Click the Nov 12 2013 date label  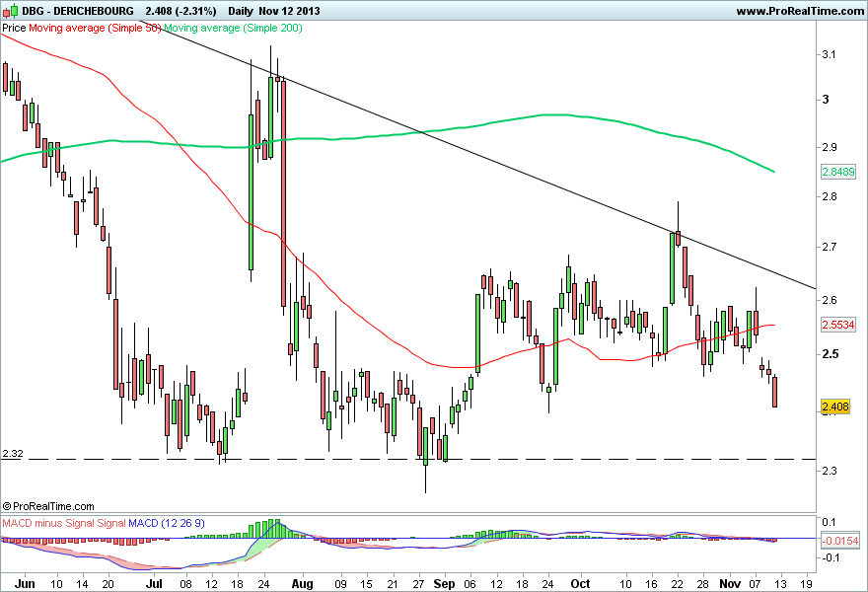click(288, 11)
